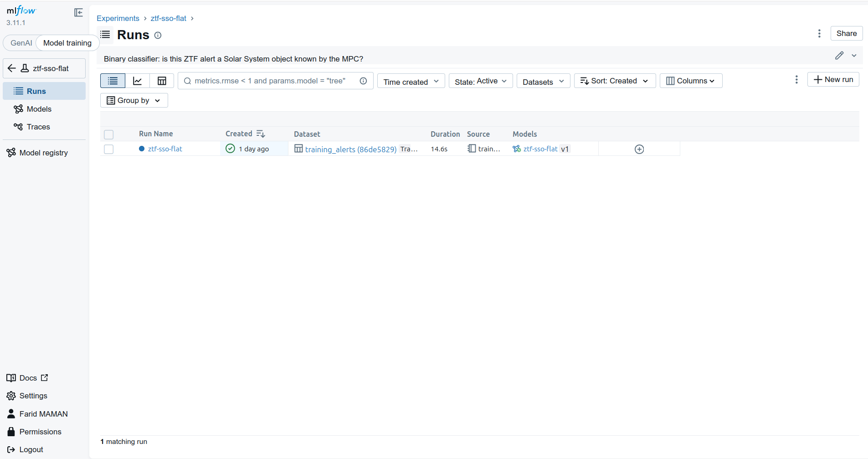Expand the Datasets filter dropdown
This screenshot has width=868, height=459.
point(543,81)
